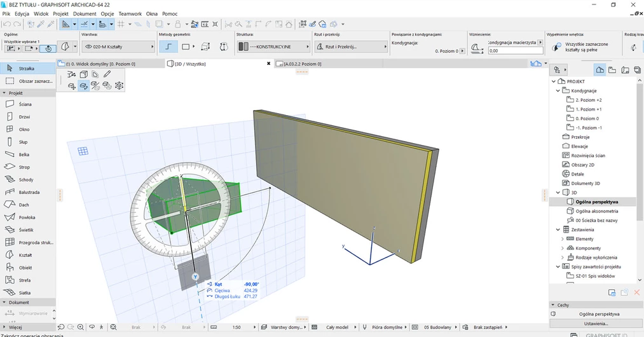Select the Ściana wall tool
Image resolution: width=644 pixels, height=337 pixels.
pyautogui.click(x=27, y=104)
